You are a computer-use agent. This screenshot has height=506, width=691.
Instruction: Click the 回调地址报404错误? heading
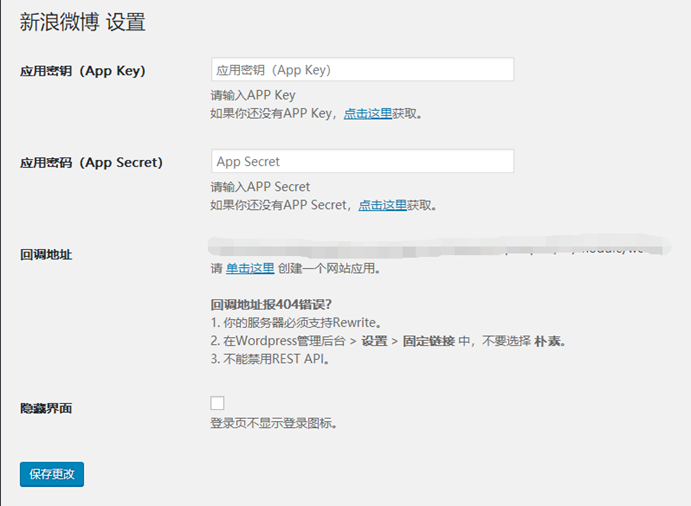pos(271,305)
